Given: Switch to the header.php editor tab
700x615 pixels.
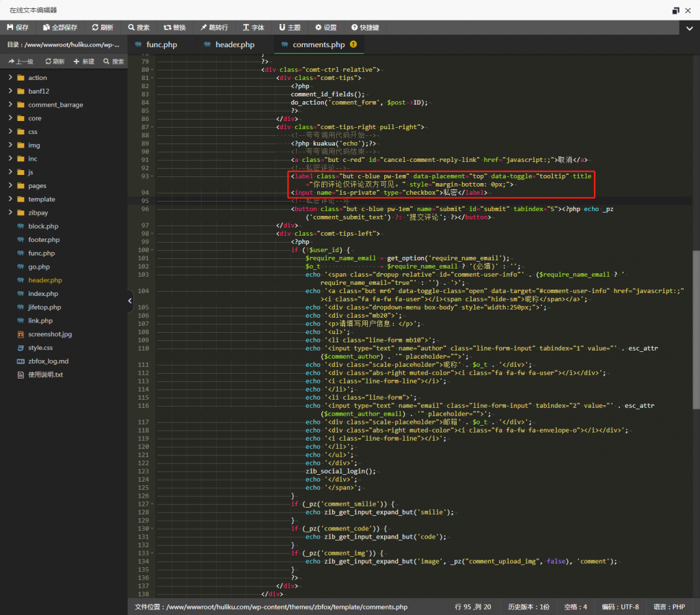Looking at the screenshot, I should (x=234, y=45).
